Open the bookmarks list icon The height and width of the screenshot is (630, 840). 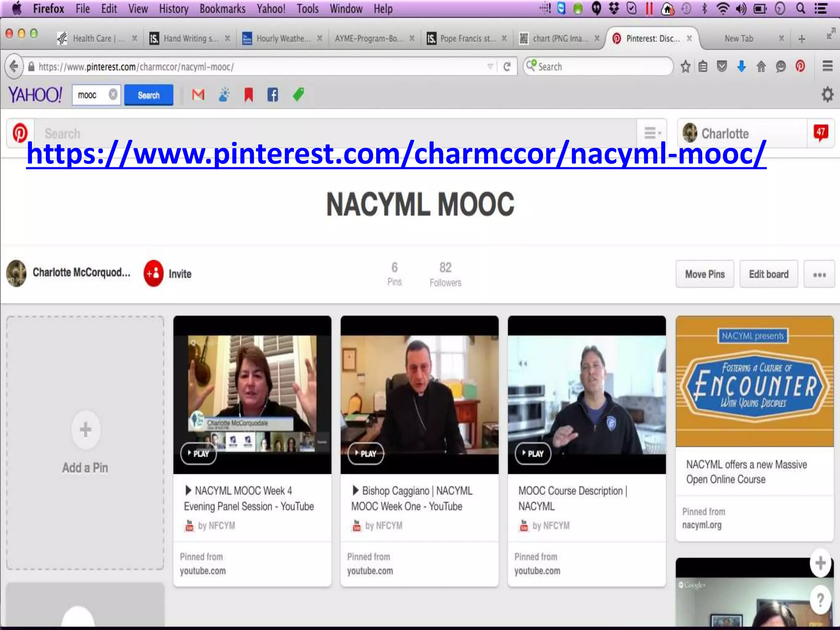703,66
